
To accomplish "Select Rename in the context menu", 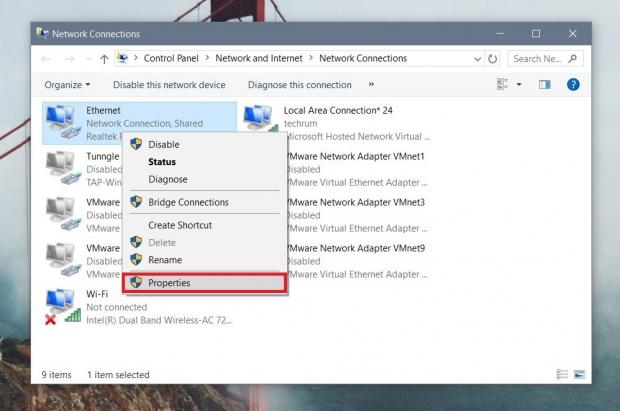I will (x=165, y=259).
